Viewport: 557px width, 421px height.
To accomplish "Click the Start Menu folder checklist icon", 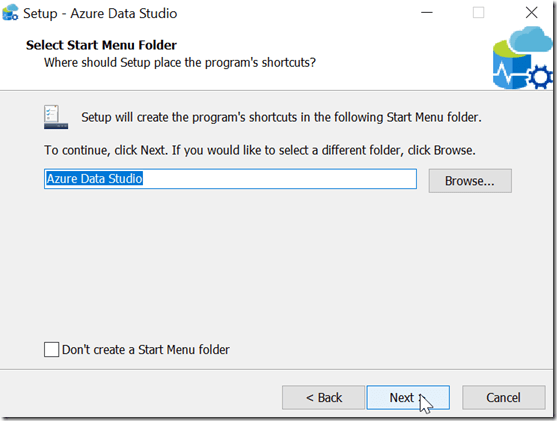I will [56, 117].
